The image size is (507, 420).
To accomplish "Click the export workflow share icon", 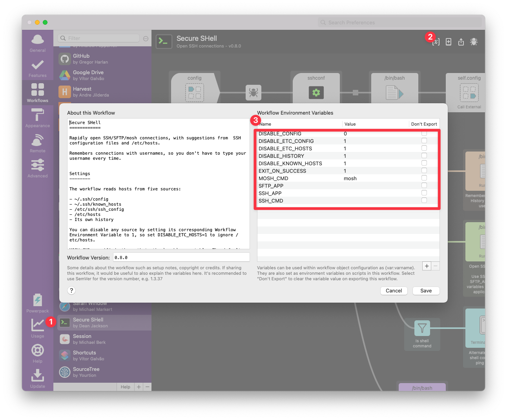I will tap(461, 42).
